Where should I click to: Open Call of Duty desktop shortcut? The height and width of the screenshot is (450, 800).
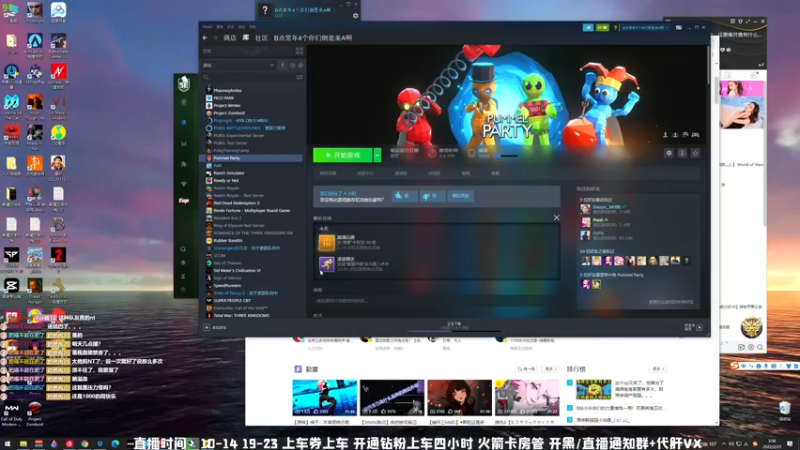pyautogui.click(x=11, y=414)
